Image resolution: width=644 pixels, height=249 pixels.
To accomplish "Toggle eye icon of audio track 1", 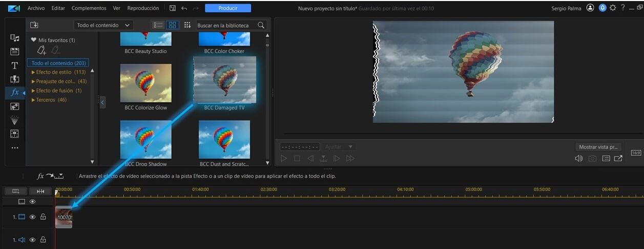I will [x=33, y=240].
